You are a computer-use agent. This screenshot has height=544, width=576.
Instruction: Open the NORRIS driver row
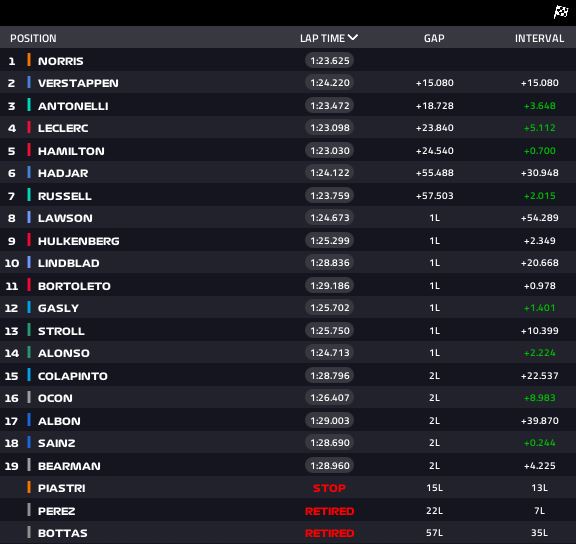click(x=288, y=60)
